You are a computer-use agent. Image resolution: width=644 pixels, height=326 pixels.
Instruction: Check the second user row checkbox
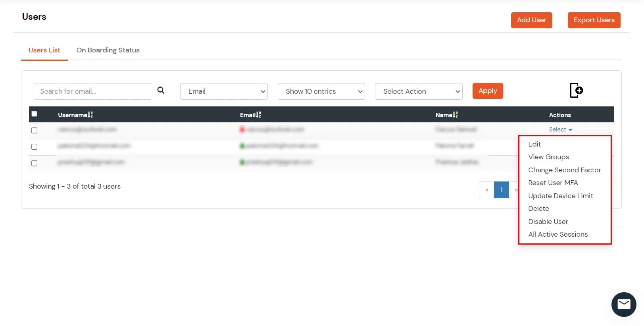35,147
